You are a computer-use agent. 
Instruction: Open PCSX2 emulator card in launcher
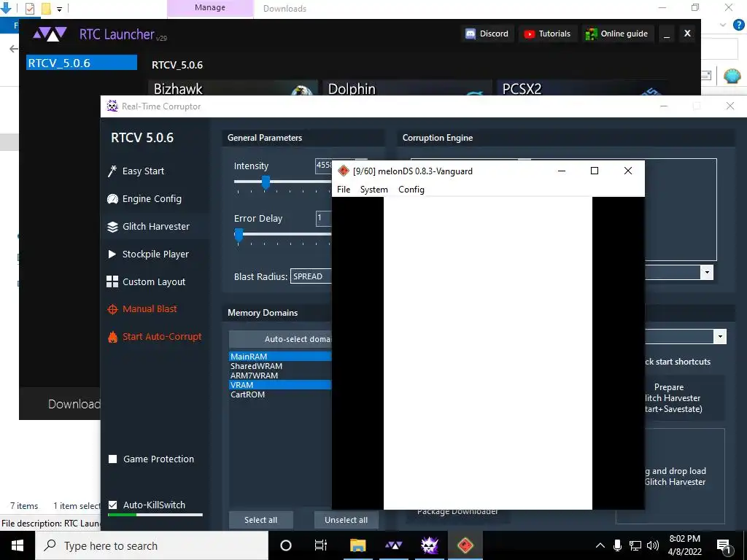click(581, 88)
